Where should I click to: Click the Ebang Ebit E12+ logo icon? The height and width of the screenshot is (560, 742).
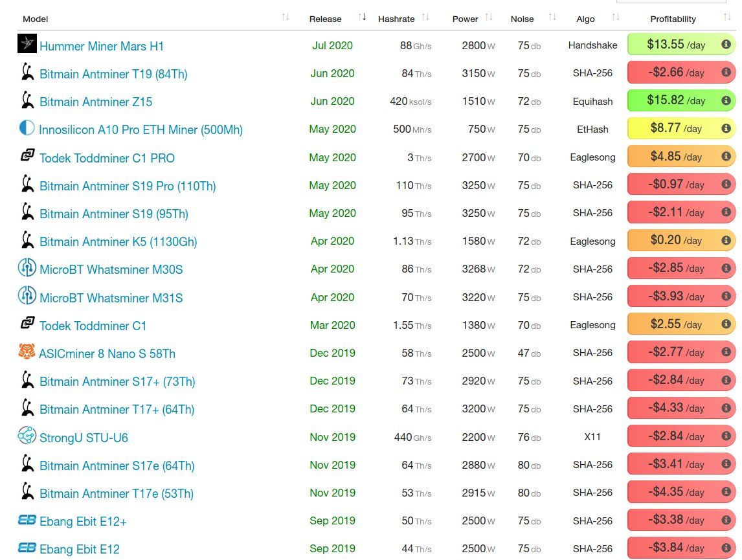27,520
